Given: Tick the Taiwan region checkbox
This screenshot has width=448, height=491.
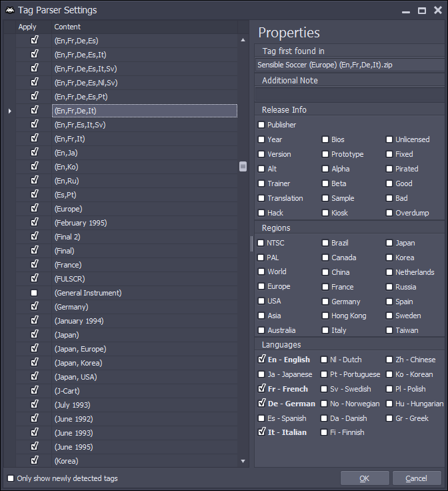Looking at the screenshot, I should (x=389, y=330).
